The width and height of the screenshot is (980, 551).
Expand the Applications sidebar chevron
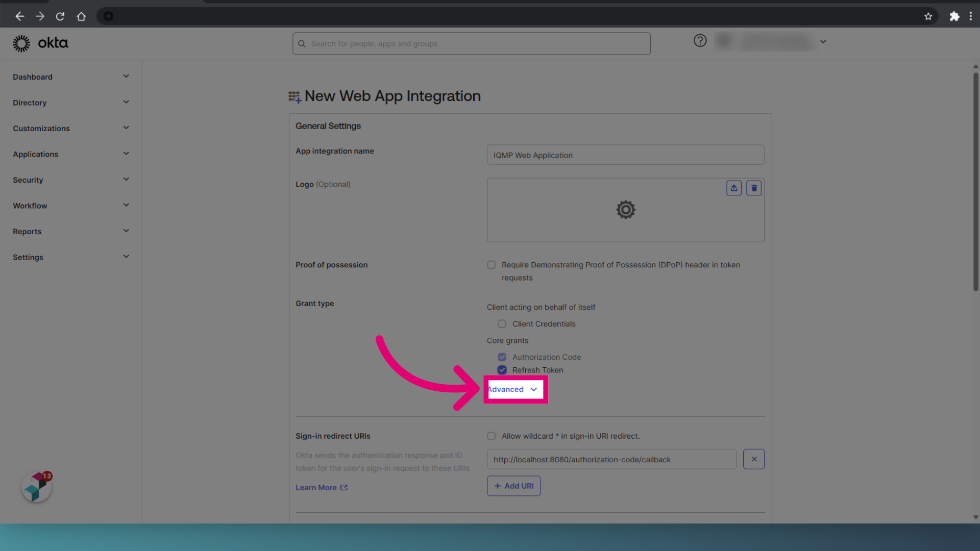click(x=126, y=154)
